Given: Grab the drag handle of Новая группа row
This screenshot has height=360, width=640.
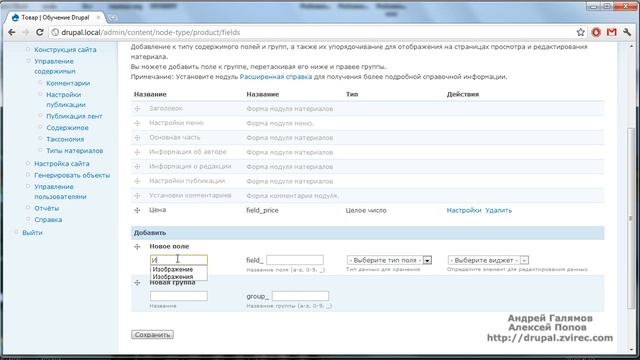Looking at the screenshot, I should tap(137, 282).
